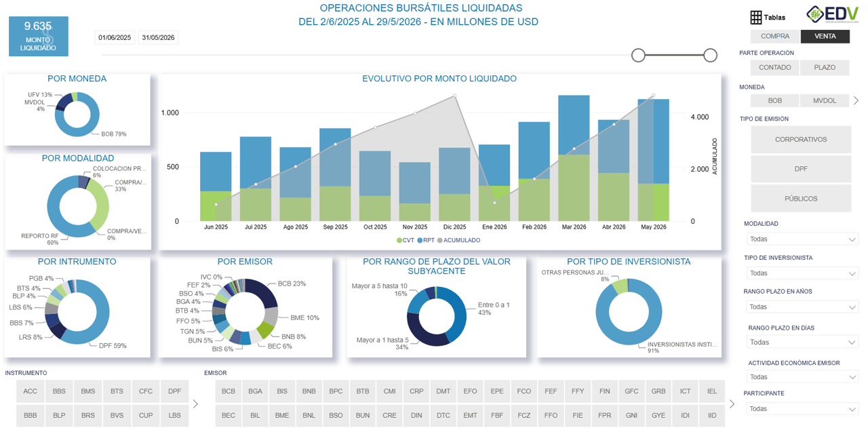Open the ACTIVIDAD ECONÓMICA EMISOR dropdown
The height and width of the screenshot is (430, 868).
point(802,376)
